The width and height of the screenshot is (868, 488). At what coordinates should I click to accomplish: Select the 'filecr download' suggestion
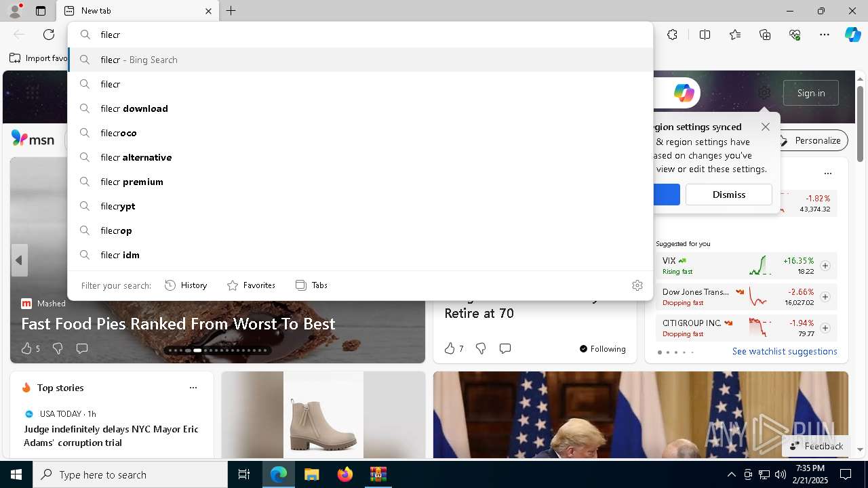click(360, 108)
